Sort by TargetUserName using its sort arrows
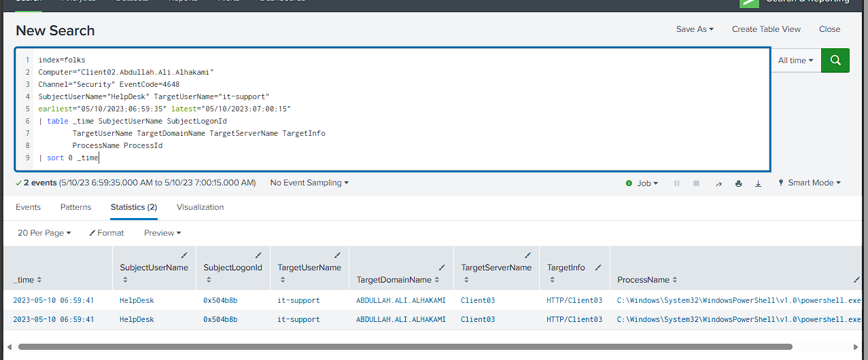This screenshot has height=360, width=868. (282, 280)
